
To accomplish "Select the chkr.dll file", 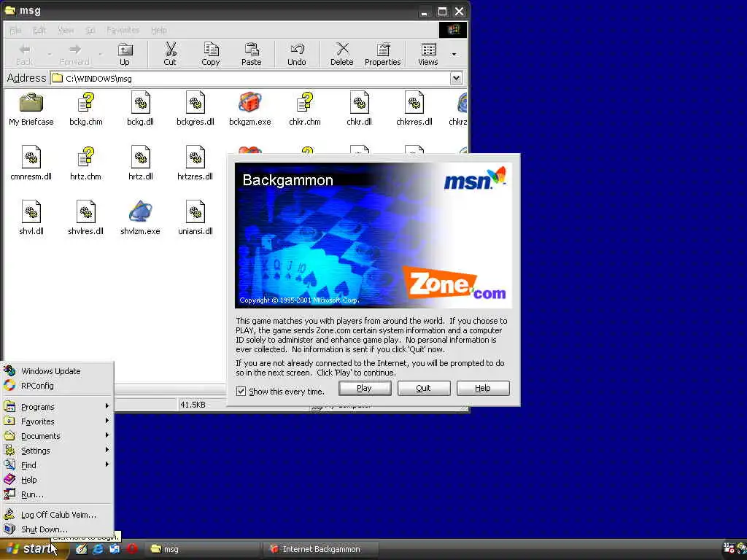I will point(359,109).
